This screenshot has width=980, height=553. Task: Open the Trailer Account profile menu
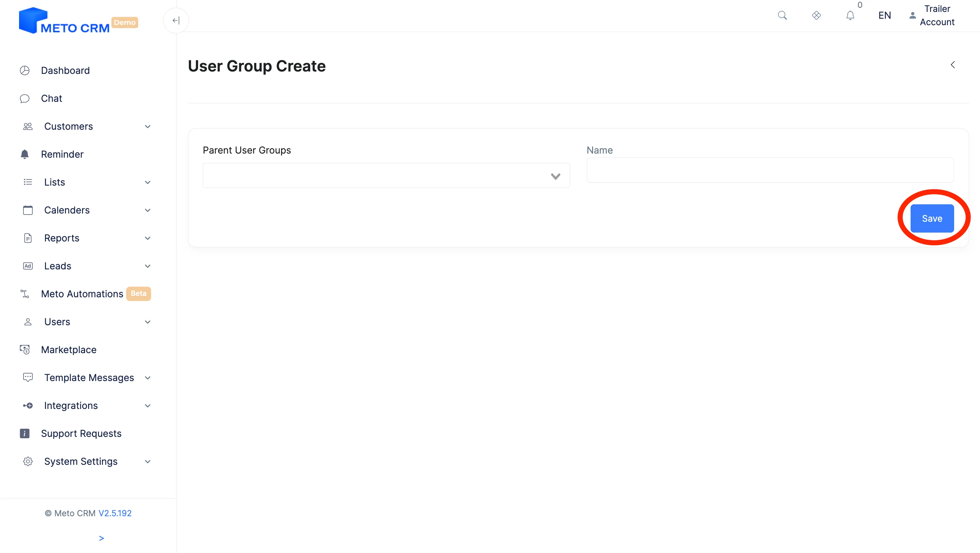click(x=932, y=16)
